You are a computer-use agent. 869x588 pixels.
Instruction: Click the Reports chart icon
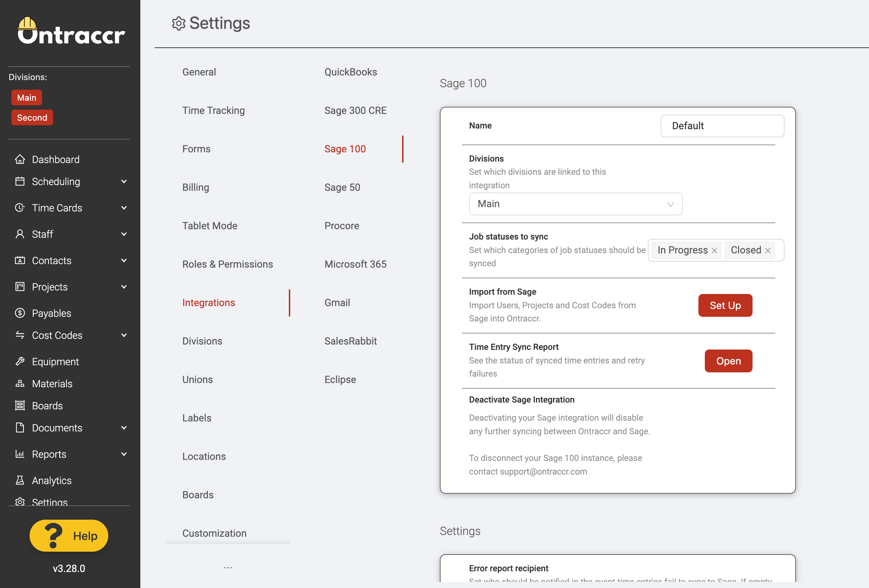click(x=20, y=454)
